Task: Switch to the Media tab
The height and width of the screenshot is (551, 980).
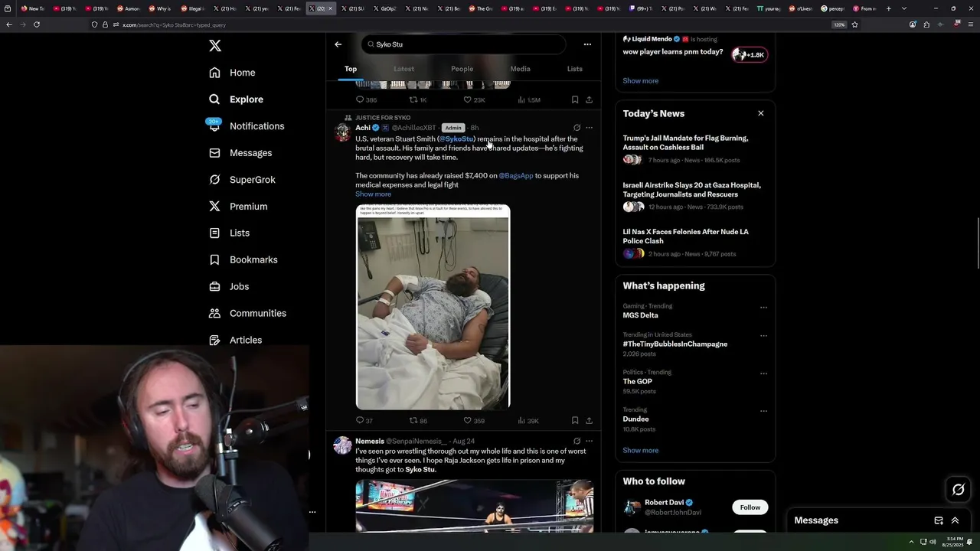Action: (x=520, y=69)
